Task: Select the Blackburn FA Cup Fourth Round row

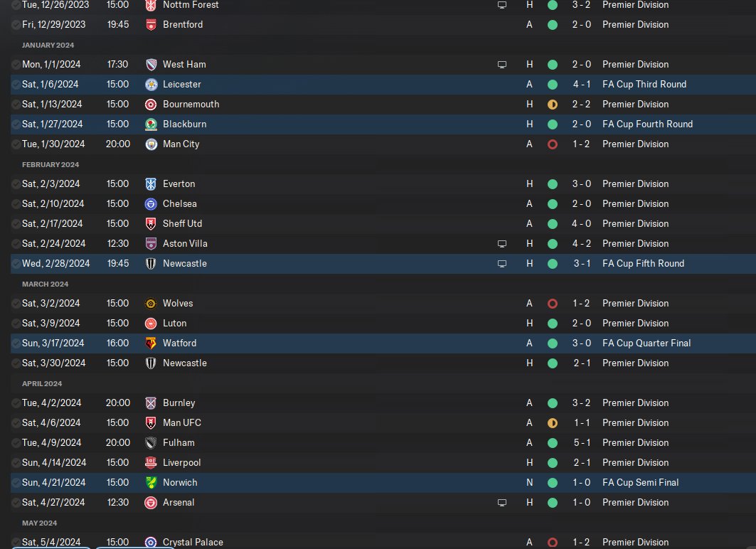Action: (x=383, y=124)
